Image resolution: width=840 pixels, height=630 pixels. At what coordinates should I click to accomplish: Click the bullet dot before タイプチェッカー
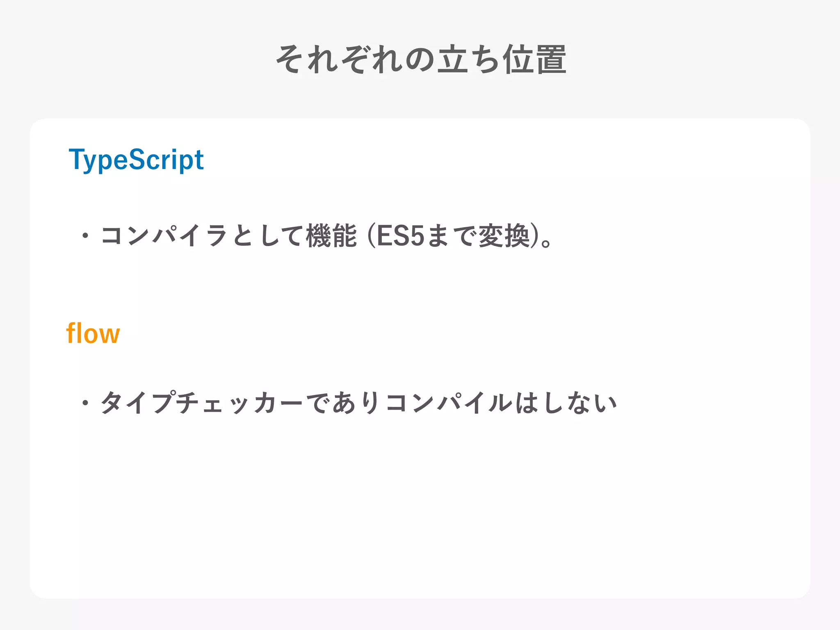coord(85,403)
